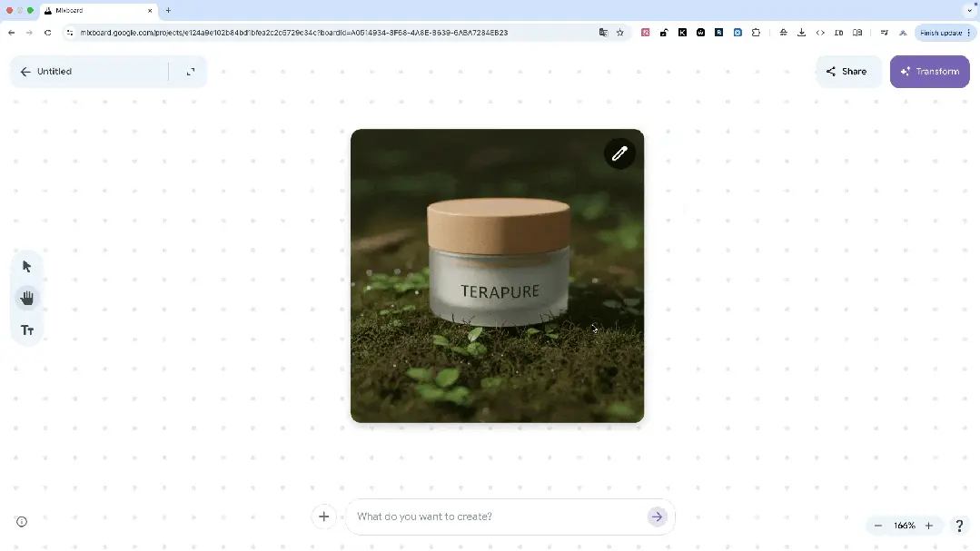
Task: Select the text tool
Action: (x=27, y=330)
